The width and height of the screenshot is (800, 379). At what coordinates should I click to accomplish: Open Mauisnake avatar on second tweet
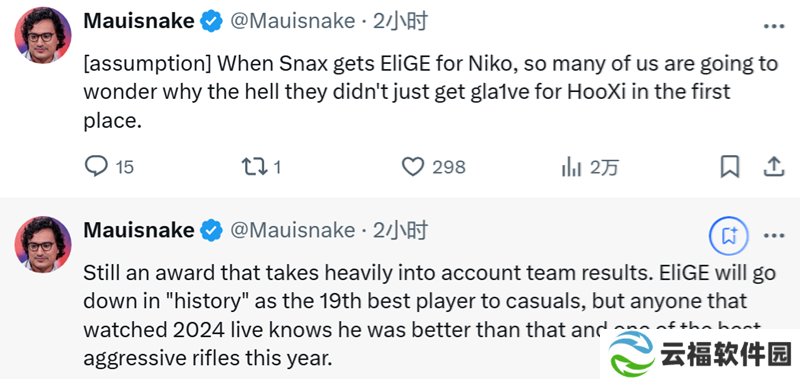point(43,244)
